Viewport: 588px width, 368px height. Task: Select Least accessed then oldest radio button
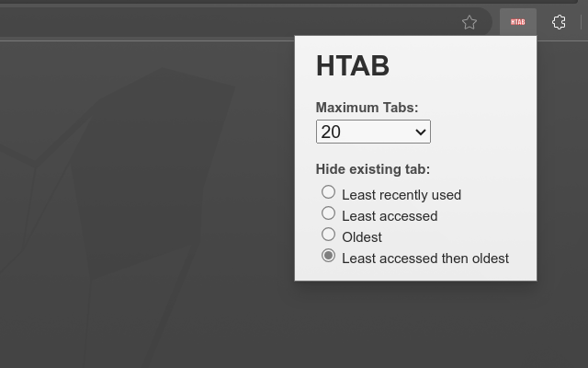(328, 256)
